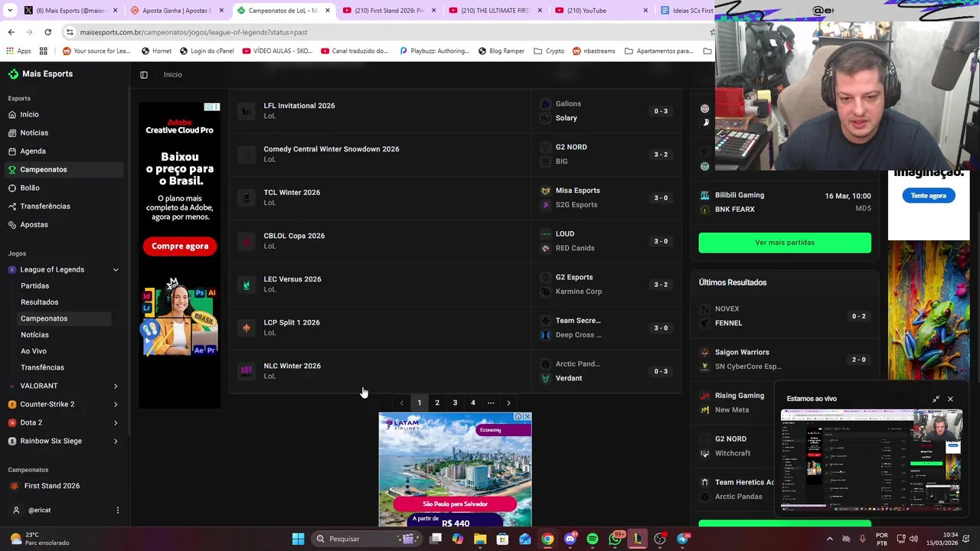Open Spotify from the taskbar
This screenshot has width=980, height=551.
pos(593,539)
